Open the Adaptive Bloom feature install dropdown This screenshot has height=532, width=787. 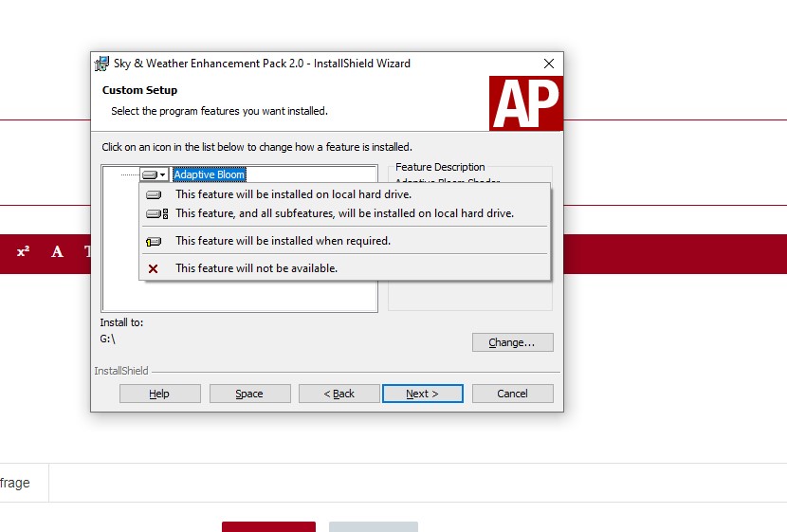point(154,174)
